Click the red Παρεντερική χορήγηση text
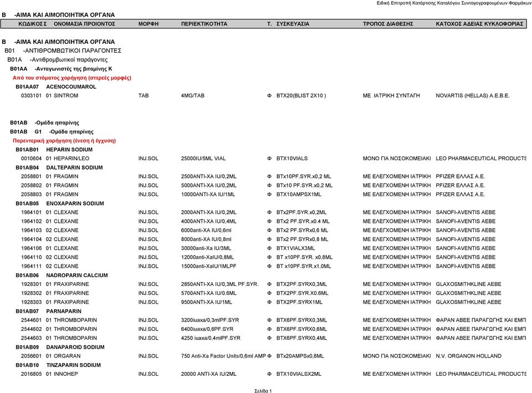This screenshot has height=393, width=532. tap(64, 140)
